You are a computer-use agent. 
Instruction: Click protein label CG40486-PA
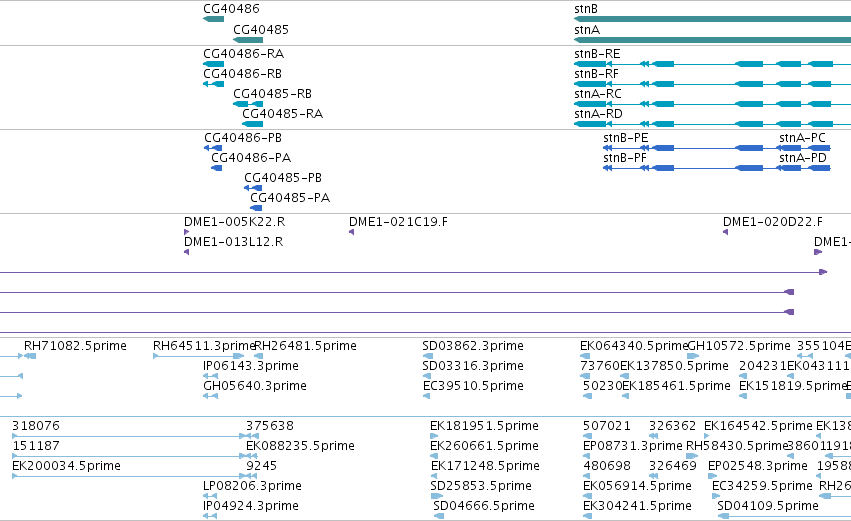[251, 158]
